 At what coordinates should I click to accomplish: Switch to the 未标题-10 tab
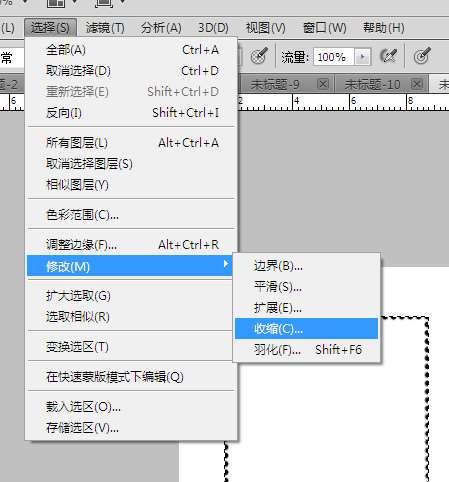tap(372, 85)
